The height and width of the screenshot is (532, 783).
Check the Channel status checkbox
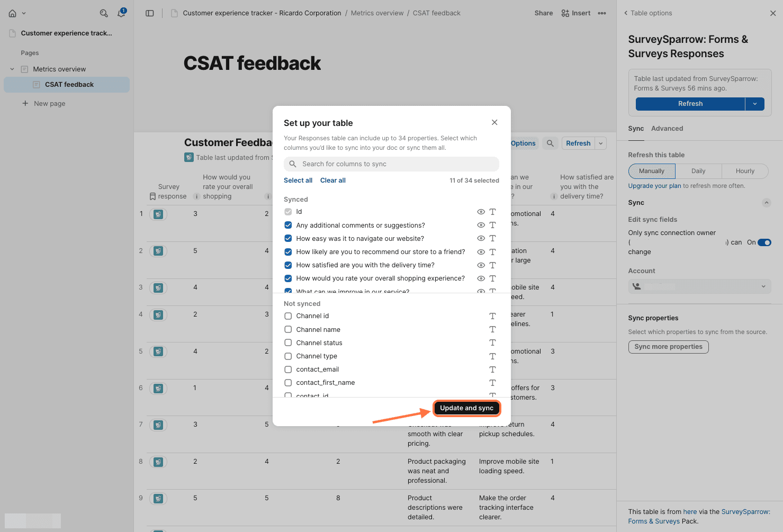pos(288,343)
